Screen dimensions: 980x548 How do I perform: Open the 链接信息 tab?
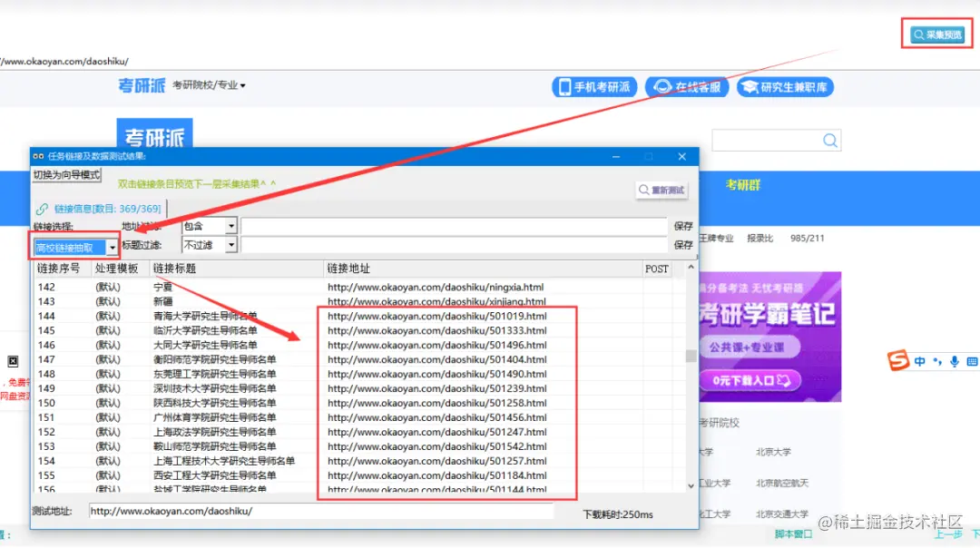coord(99,209)
